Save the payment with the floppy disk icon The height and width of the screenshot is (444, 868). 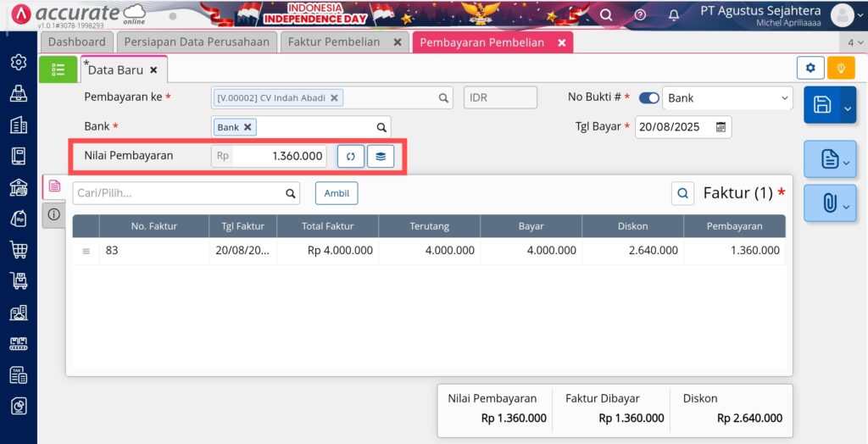[x=822, y=104]
